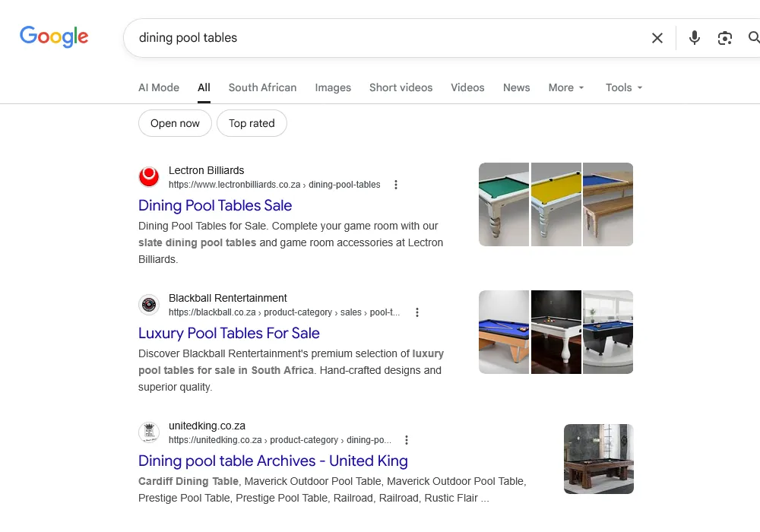Switch to the Images tab
760x532 pixels.
click(333, 87)
